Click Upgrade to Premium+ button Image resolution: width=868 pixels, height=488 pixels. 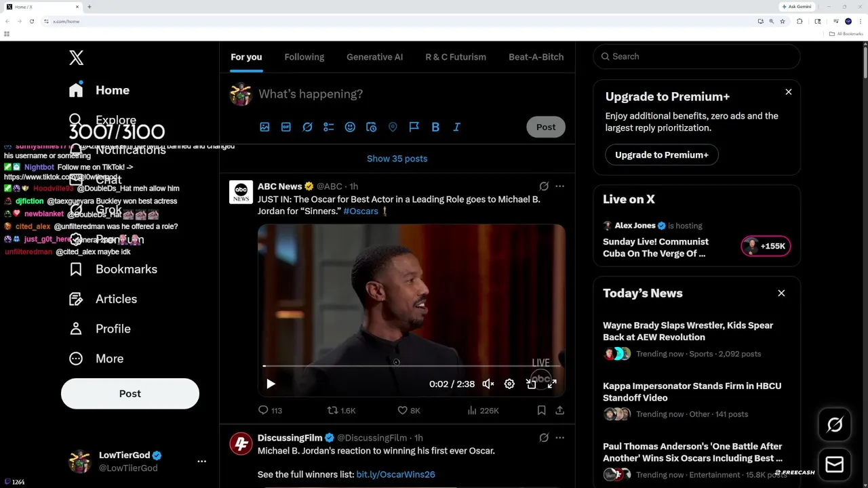[662, 155]
